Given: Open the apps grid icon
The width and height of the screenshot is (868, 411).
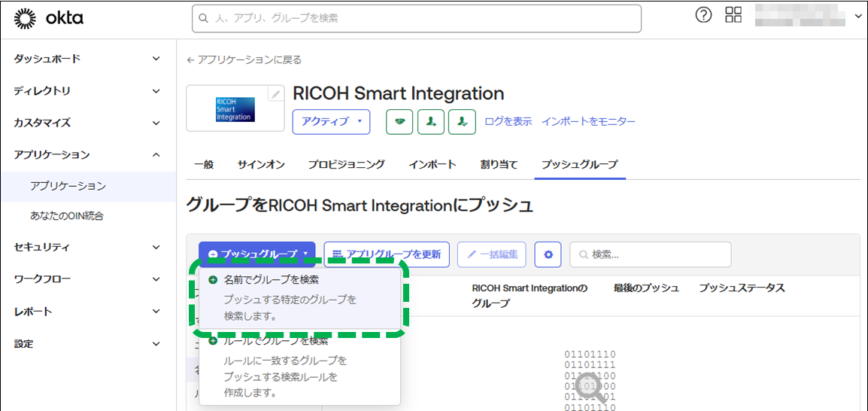Looking at the screenshot, I should point(733,16).
